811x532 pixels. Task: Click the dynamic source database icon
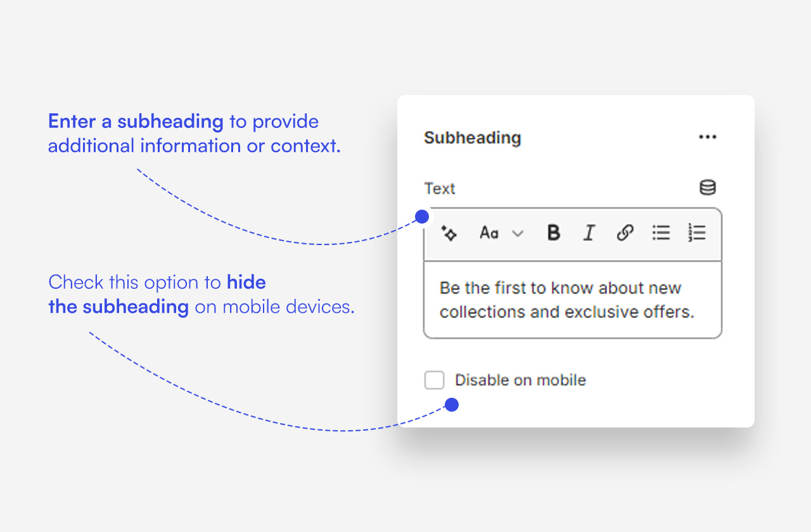(707, 188)
